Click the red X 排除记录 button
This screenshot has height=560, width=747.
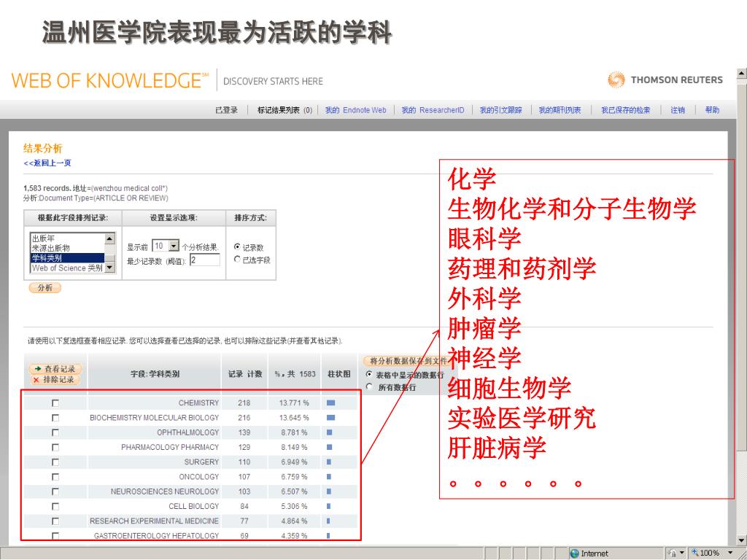tap(55, 379)
